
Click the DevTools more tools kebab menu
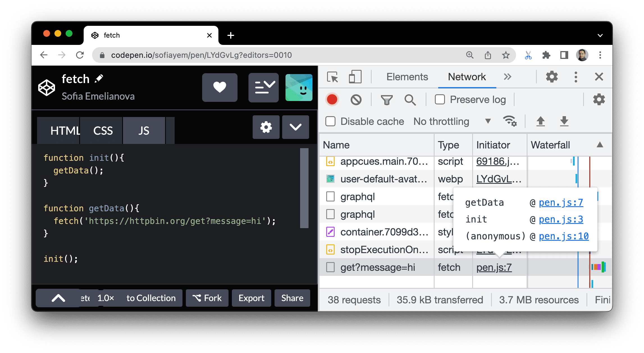[x=577, y=77]
